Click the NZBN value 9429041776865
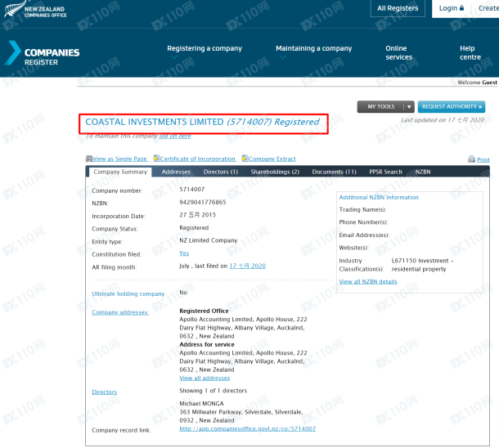This screenshot has height=448, width=499. (202, 202)
